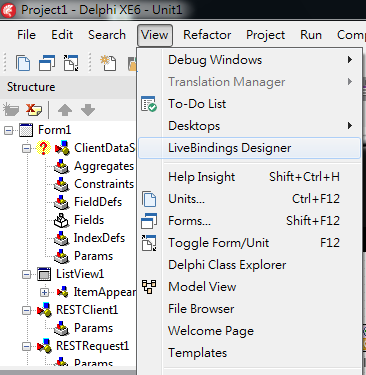Click the Toggle Form/Unit toolbar icon
Screen dimensions: 366x375
pyautogui.click(x=71, y=63)
